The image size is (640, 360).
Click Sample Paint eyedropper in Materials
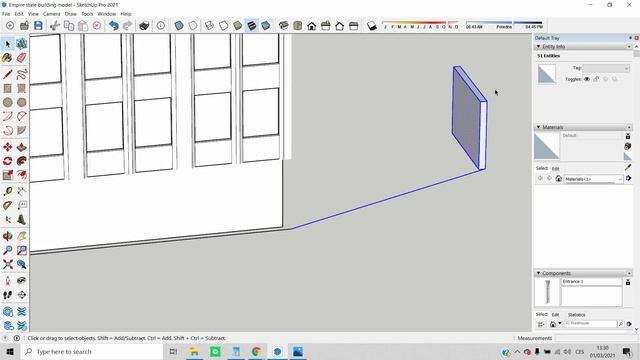point(628,167)
